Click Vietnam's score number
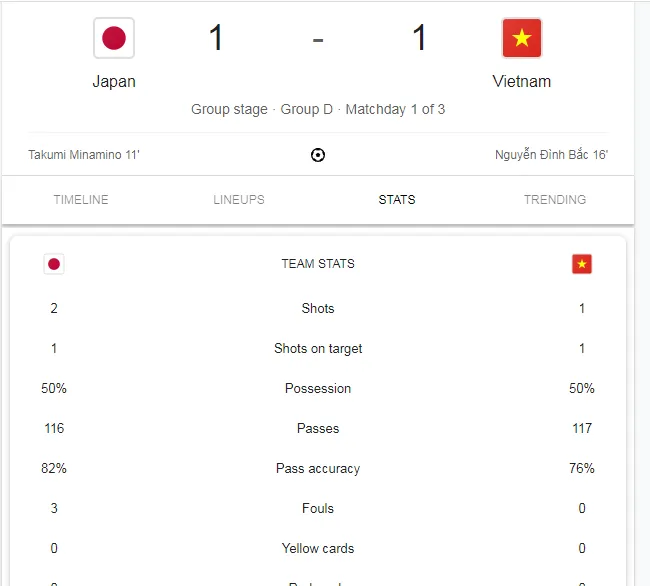The width and height of the screenshot is (650, 586). (419, 39)
